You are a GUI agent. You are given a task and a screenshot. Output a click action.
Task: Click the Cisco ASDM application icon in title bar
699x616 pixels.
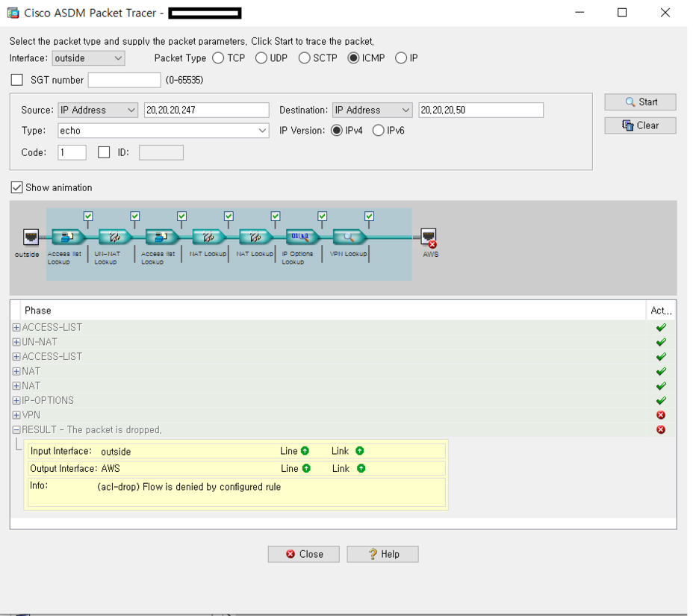point(13,13)
